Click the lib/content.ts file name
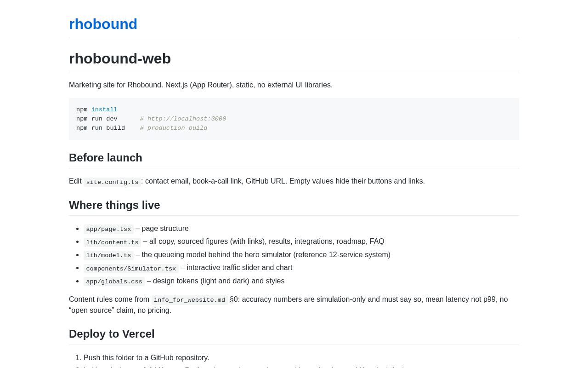Viewport: 588px width, 368px height. 112,242
